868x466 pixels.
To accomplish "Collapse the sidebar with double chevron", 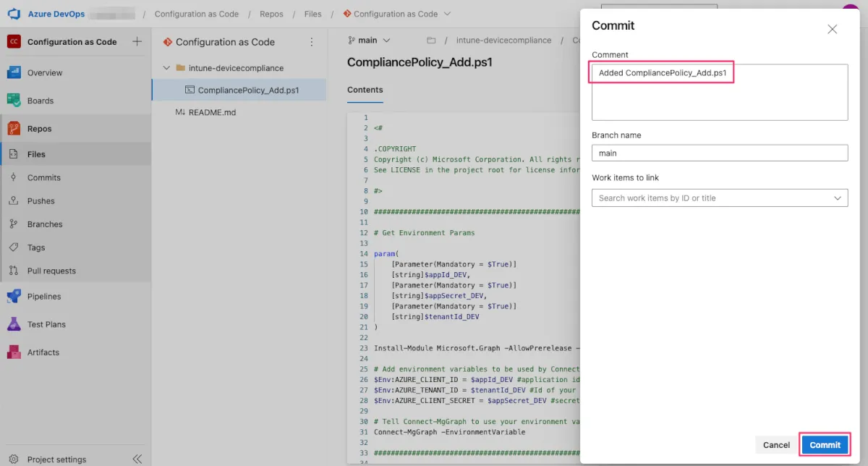I will [137, 459].
